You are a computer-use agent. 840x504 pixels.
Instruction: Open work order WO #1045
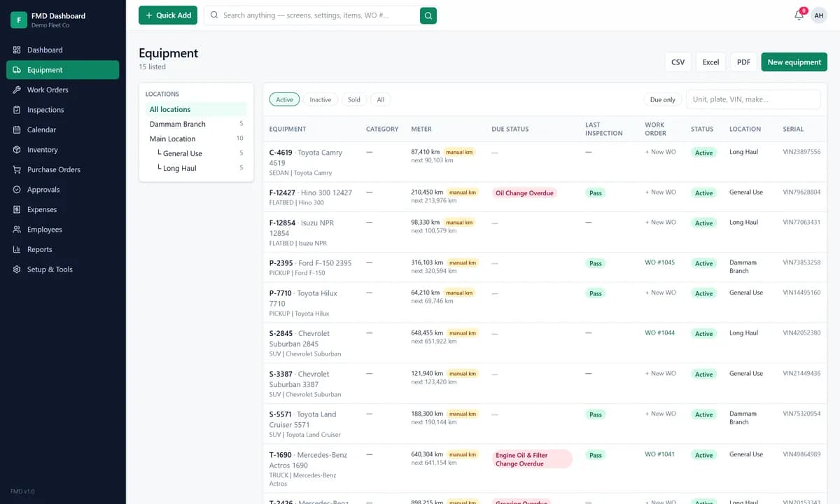point(660,262)
